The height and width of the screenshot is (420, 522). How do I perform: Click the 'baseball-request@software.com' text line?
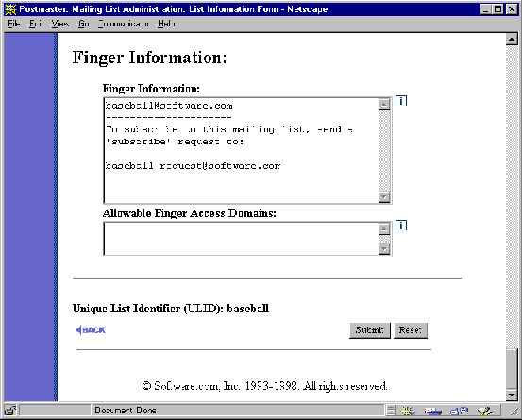click(x=194, y=165)
